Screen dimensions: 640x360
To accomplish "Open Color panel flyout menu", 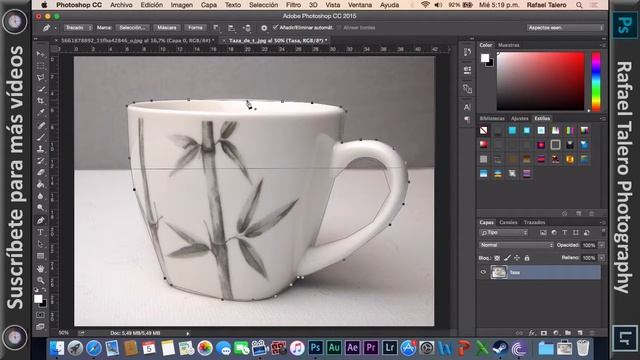I will (602, 45).
